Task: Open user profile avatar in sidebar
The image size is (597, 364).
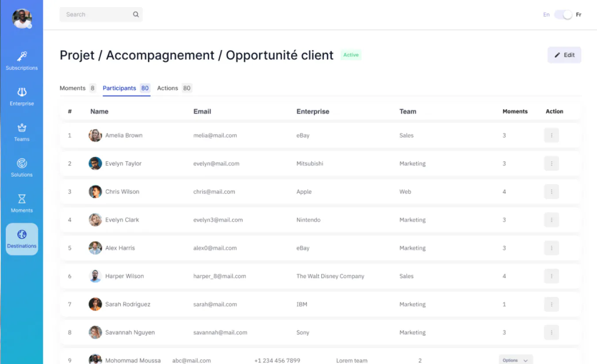Action: pyautogui.click(x=22, y=19)
